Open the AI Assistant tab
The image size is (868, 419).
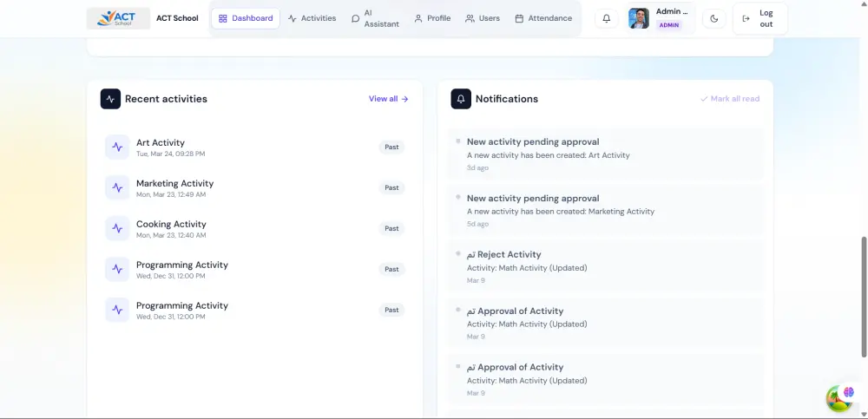click(375, 18)
